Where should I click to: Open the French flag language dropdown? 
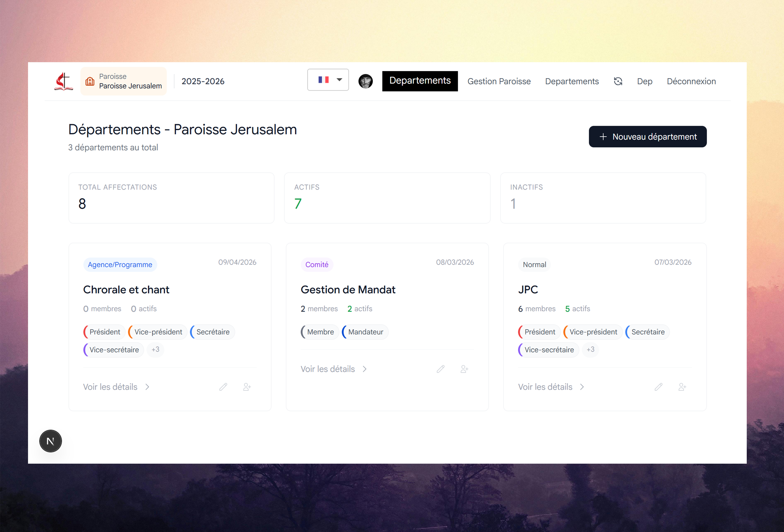pos(328,80)
